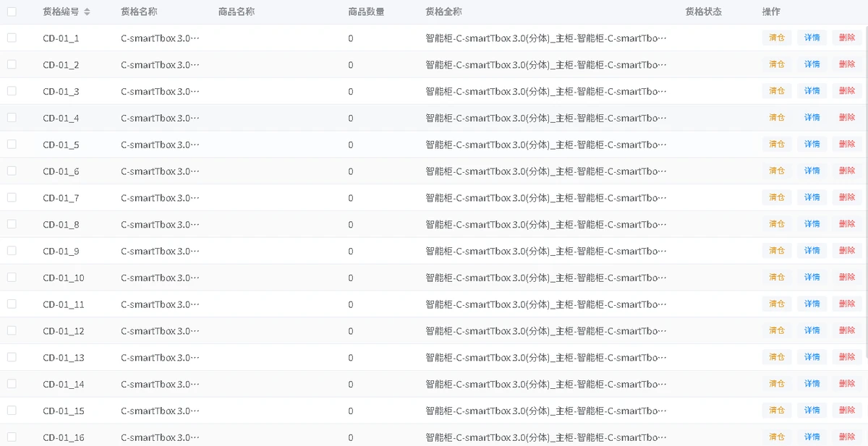Screen dimensions: 868x446
Task: Click the 货格名称 column header
Action: click(x=139, y=12)
